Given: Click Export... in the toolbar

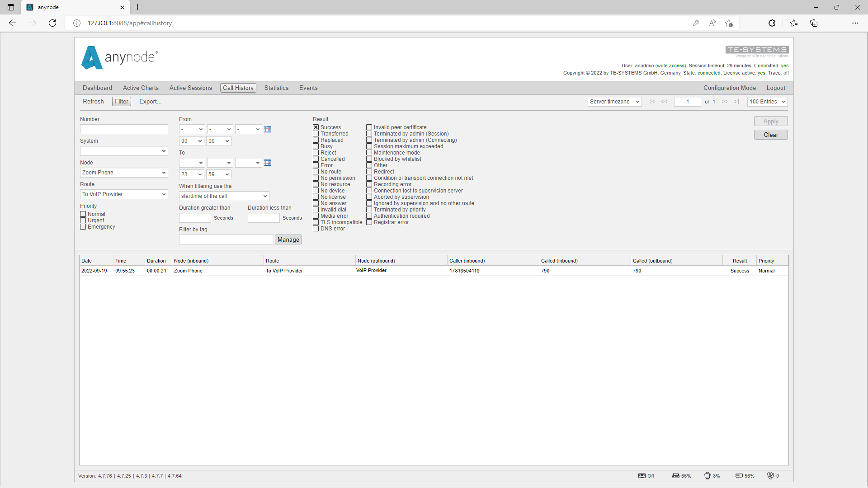Looking at the screenshot, I should pos(150,102).
